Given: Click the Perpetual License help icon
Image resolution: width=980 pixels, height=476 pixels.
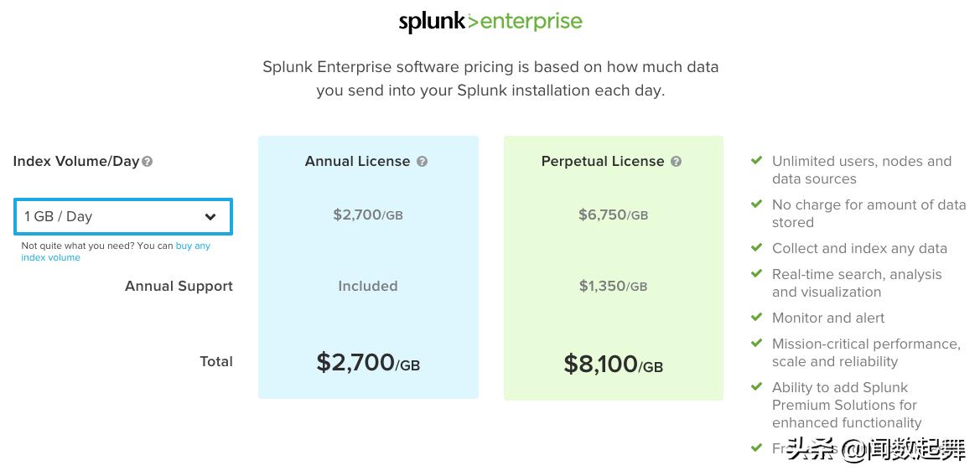Looking at the screenshot, I should coord(676,162).
